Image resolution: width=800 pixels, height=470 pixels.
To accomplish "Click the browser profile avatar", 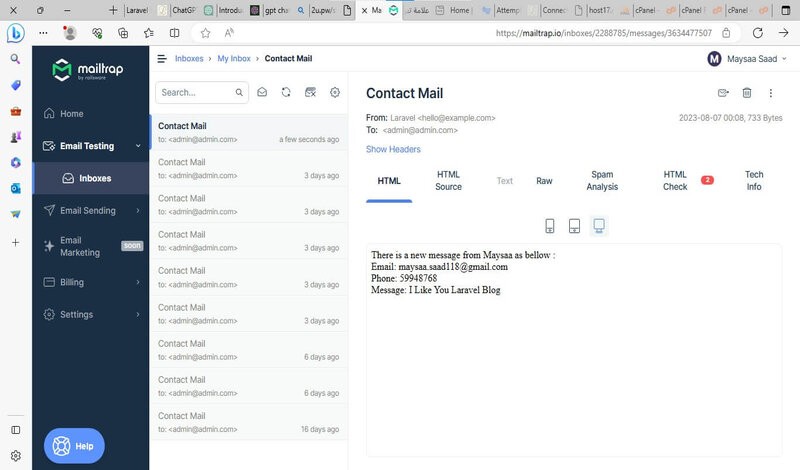I will (x=70, y=33).
